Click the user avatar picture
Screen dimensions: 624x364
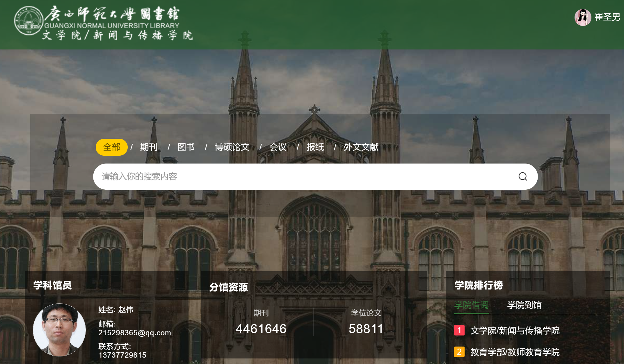coord(582,17)
